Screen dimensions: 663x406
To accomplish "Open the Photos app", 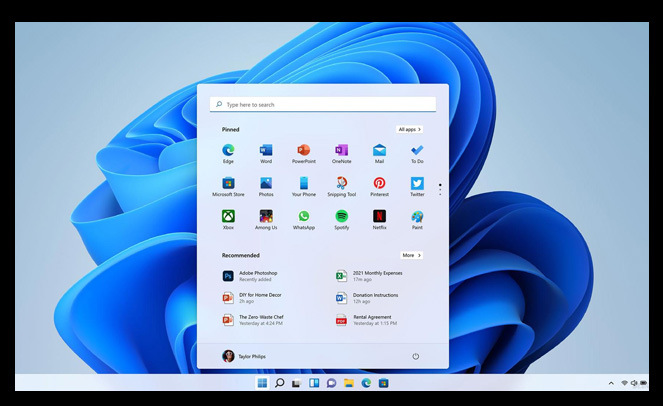I will [x=266, y=187].
